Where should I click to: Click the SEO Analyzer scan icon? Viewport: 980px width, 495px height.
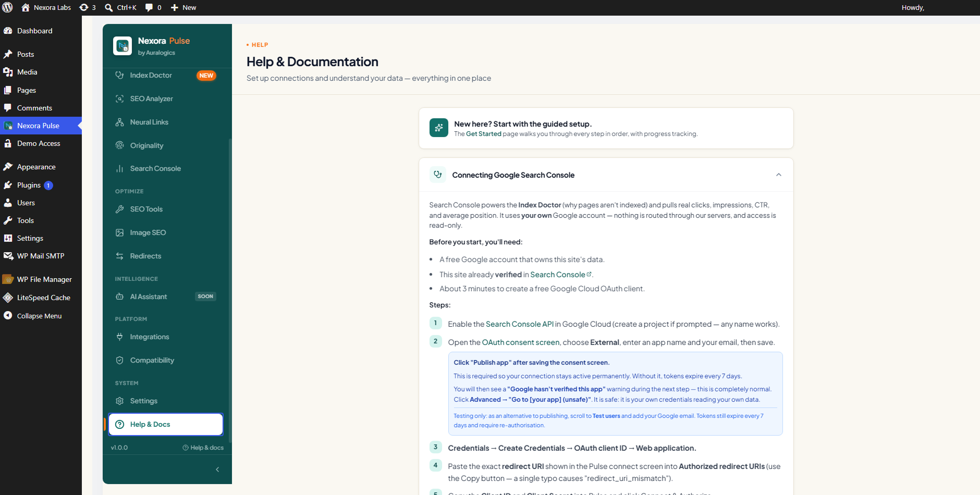[119, 98]
